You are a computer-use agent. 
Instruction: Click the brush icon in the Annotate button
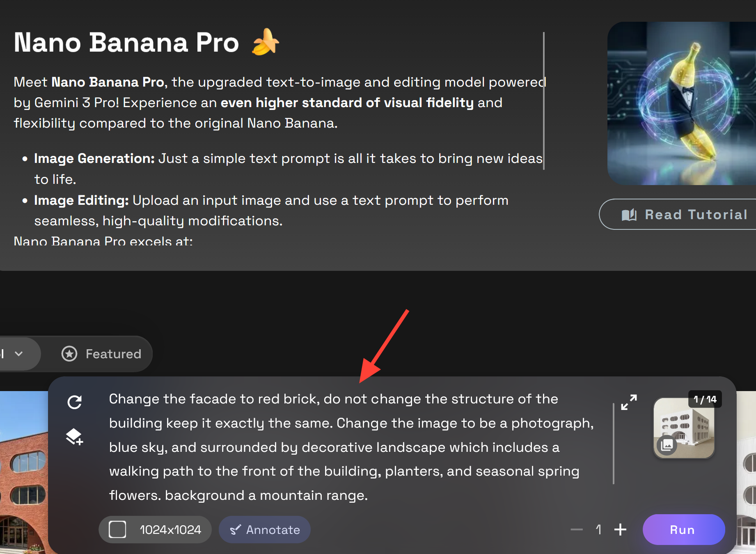[x=235, y=530]
